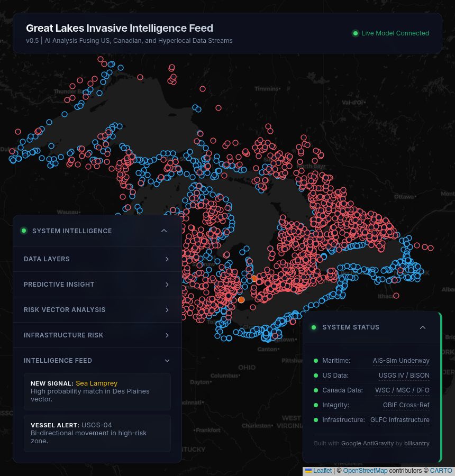Click the green System Status dot

click(x=314, y=327)
